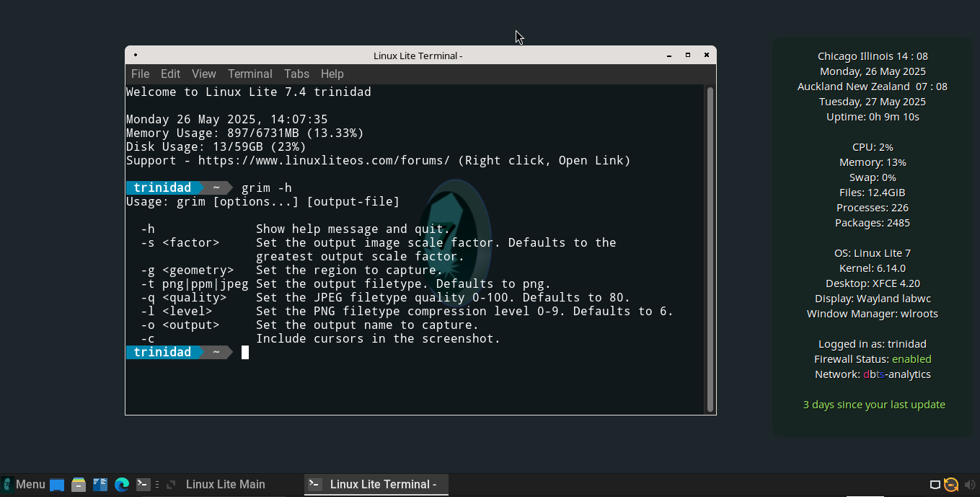Viewport: 980px width, 497px height.
Task: Maximize the Linux Lite Terminal window
Action: click(x=688, y=55)
